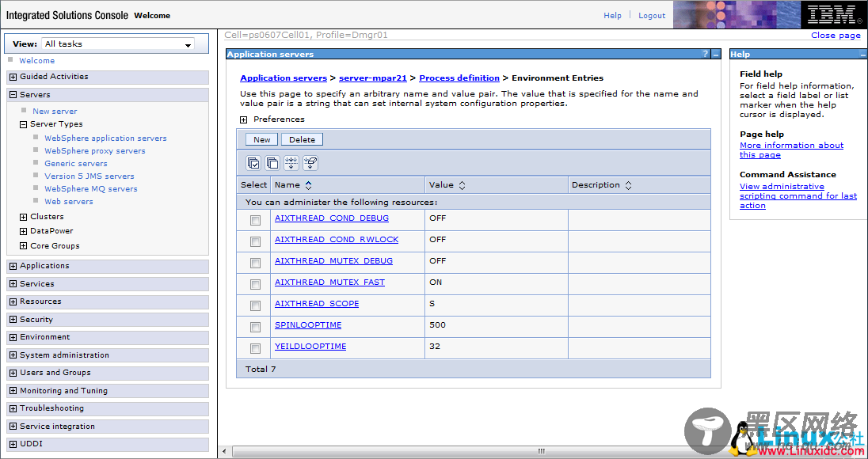The width and height of the screenshot is (868, 459).
Task: Expand the Resources section
Action: click(13, 302)
